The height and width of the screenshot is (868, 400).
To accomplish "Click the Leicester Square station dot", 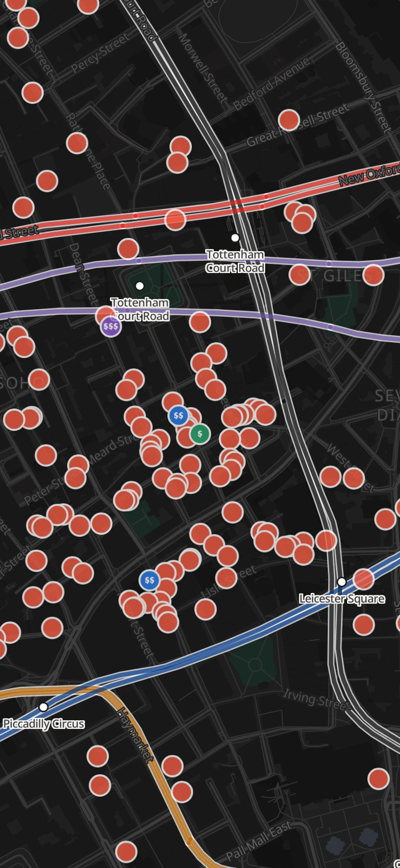I will pyautogui.click(x=342, y=582).
